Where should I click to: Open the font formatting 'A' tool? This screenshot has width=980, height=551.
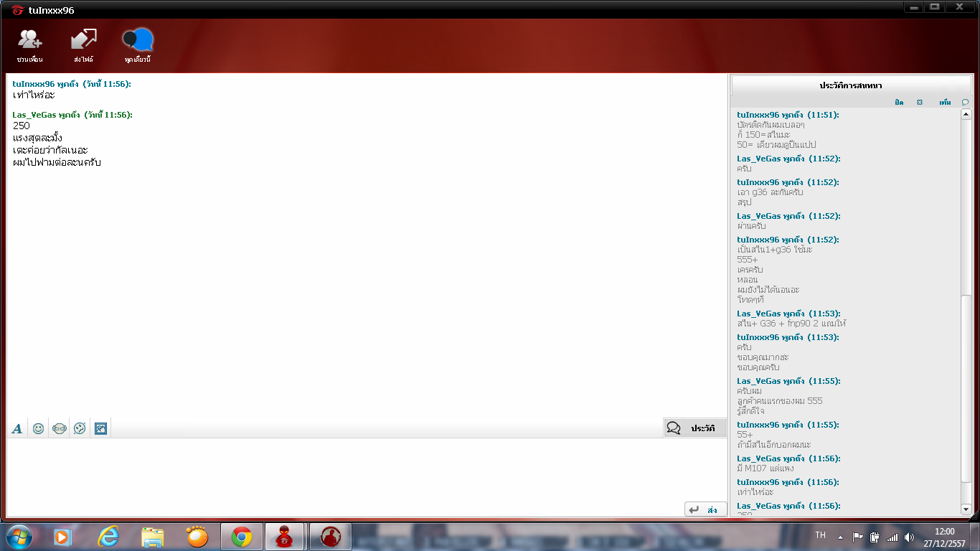[17, 428]
